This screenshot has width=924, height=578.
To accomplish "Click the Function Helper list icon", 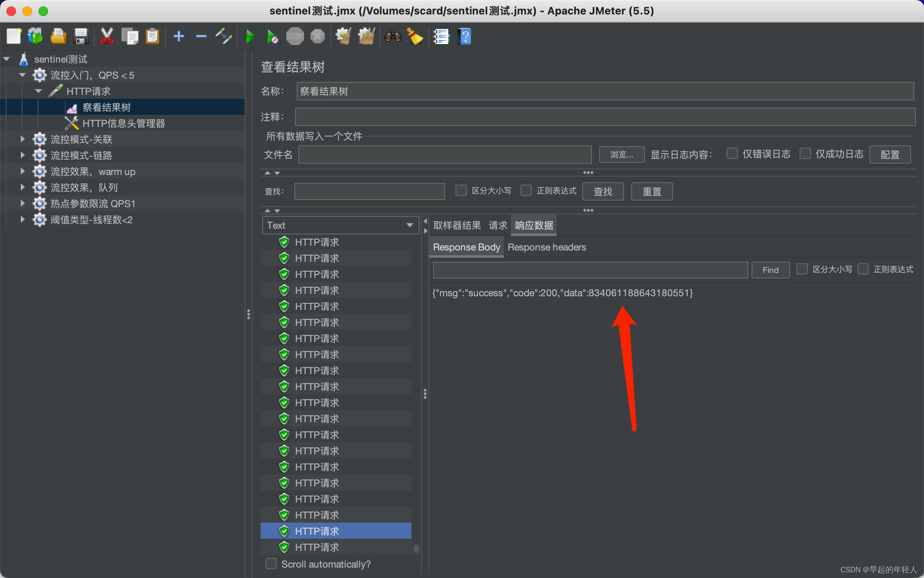I will point(441,37).
